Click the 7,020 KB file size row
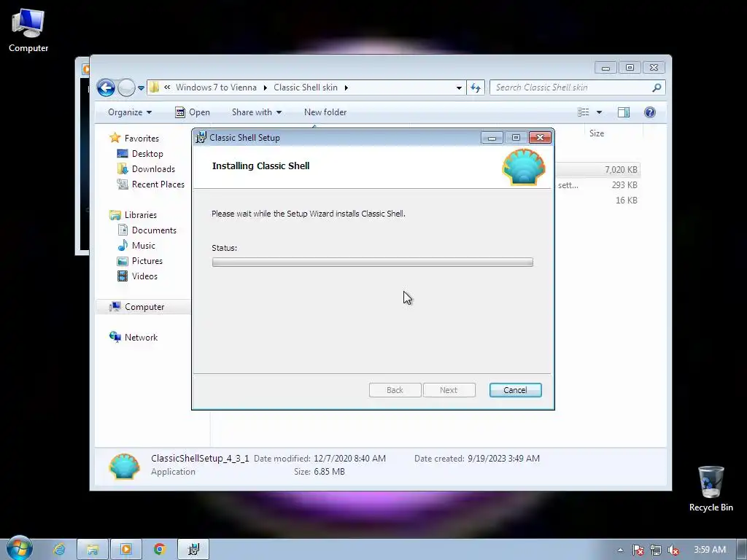747x560 pixels. [597, 169]
